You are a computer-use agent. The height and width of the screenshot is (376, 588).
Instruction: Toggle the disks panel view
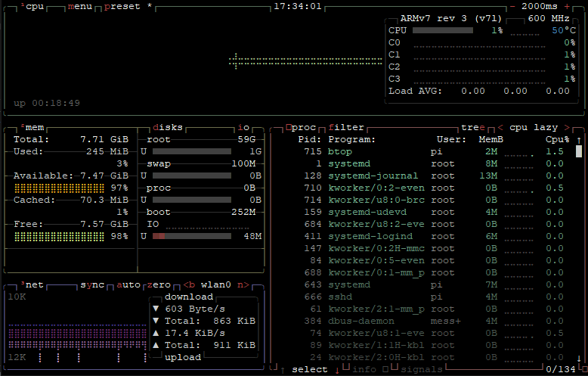click(x=168, y=127)
